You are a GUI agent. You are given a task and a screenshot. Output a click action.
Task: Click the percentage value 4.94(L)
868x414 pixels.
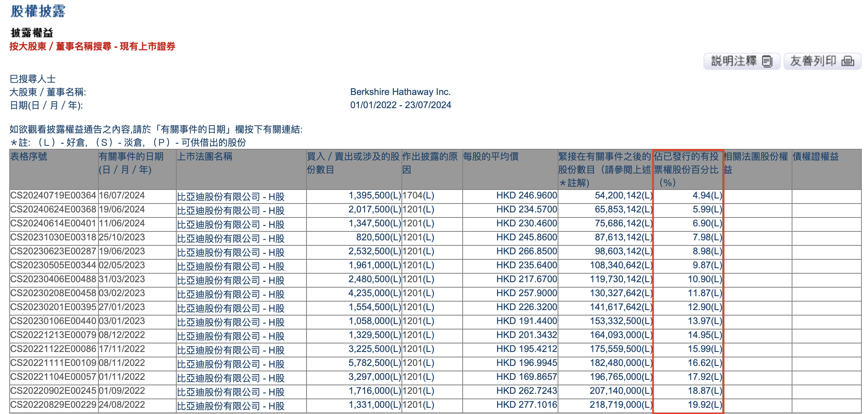pyautogui.click(x=707, y=195)
